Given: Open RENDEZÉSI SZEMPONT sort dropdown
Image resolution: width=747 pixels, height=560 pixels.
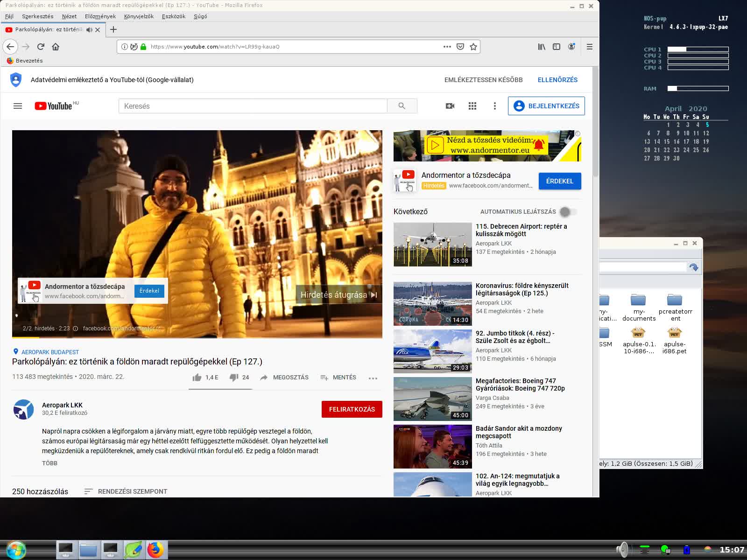Looking at the screenshot, I should [126, 491].
